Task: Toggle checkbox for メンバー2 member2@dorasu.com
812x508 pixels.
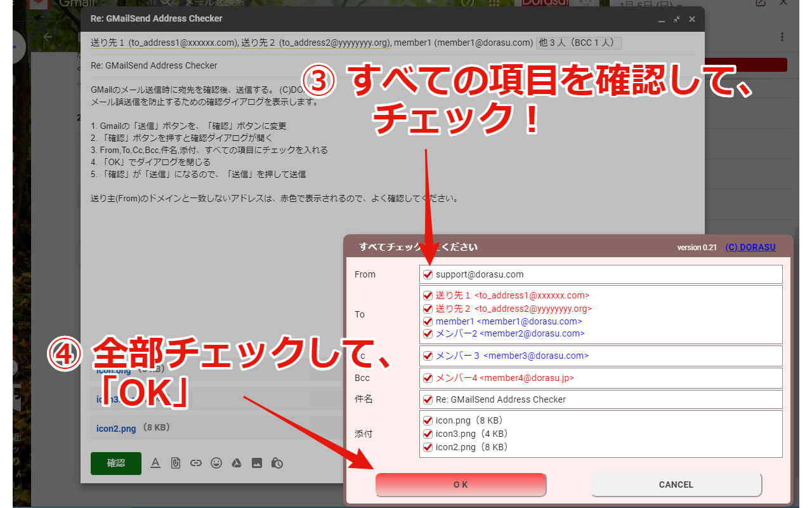Action: coord(428,333)
